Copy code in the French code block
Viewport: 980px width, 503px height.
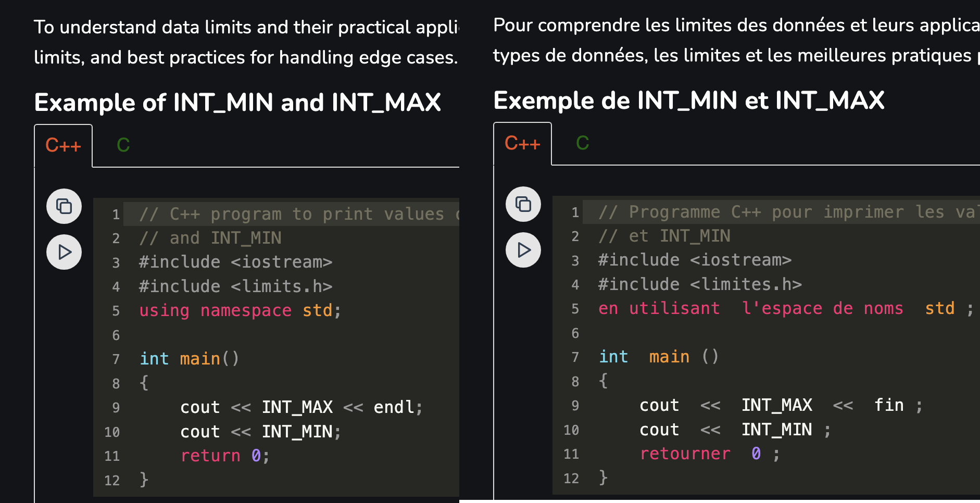point(523,204)
